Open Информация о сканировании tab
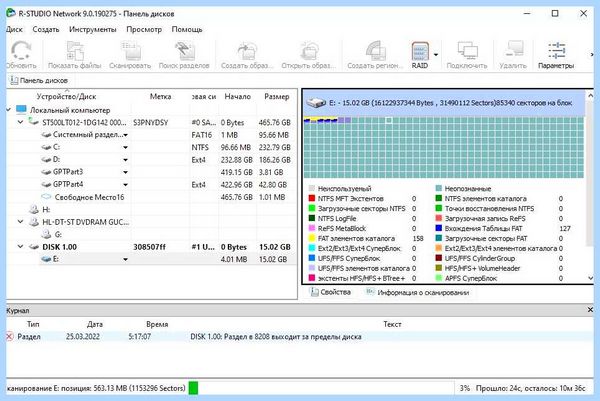The width and height of the screenshot is (600, 401). (x=417, y=292)
